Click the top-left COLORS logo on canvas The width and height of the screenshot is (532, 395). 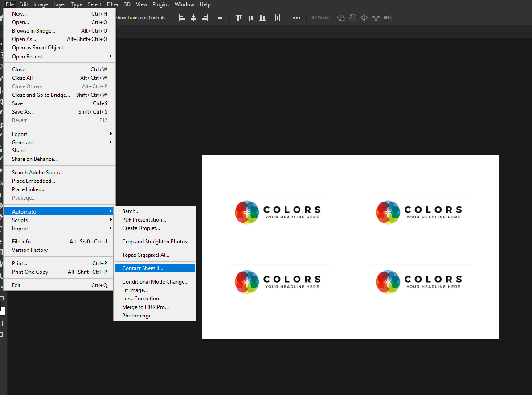coord(278,212)
